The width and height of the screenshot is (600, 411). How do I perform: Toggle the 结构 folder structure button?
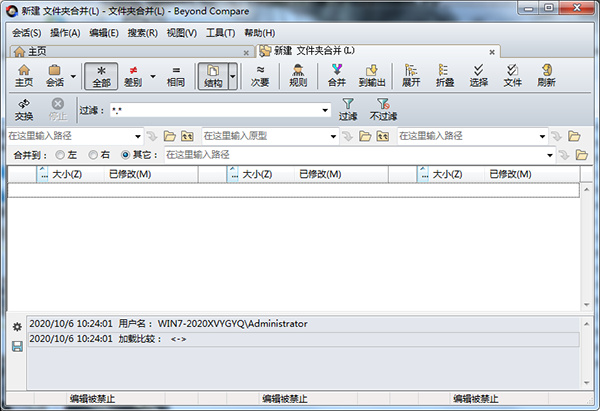point(213,76)
